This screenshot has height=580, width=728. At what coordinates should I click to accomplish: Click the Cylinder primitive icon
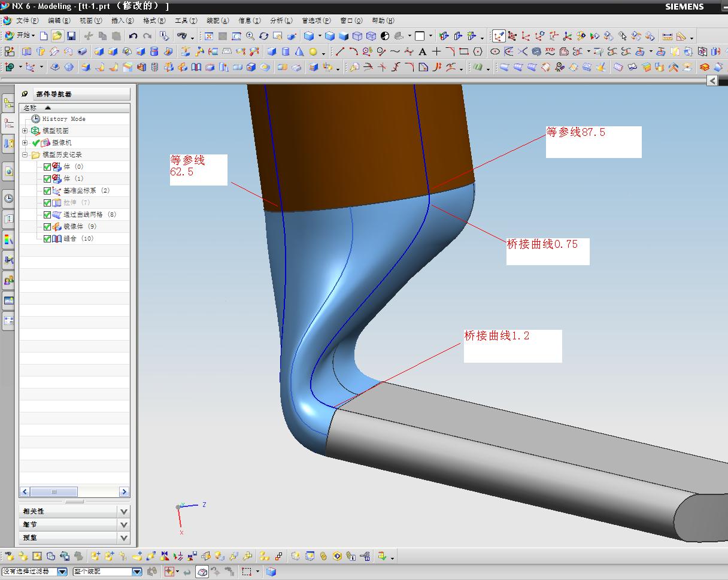click(x=286, y=52)
